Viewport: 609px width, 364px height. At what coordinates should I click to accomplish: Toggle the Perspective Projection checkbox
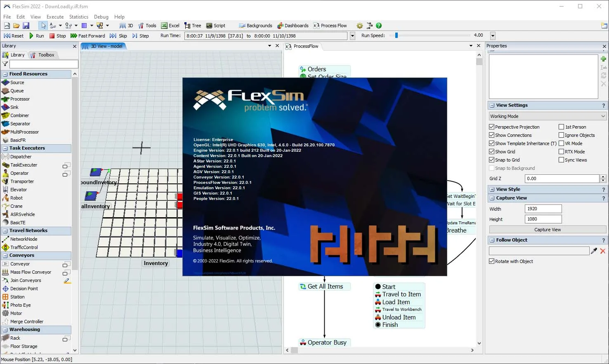tap(492, 127)
